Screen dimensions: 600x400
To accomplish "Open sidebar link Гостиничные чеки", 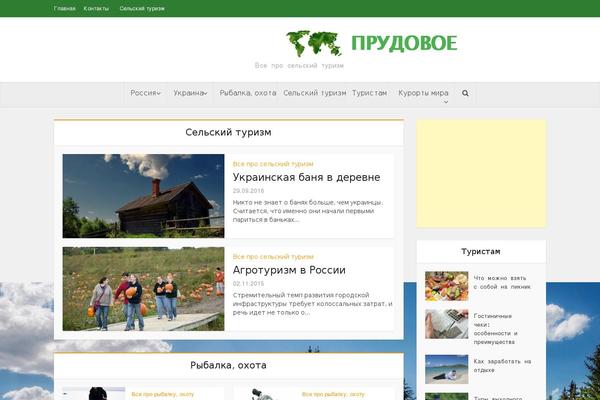I will [496, 329].
